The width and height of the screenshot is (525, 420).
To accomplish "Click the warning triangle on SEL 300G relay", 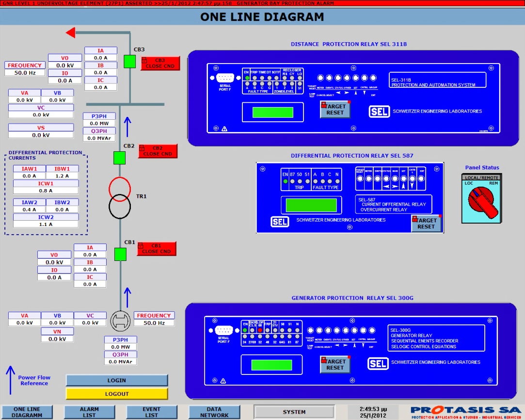I will click(223, 381).
